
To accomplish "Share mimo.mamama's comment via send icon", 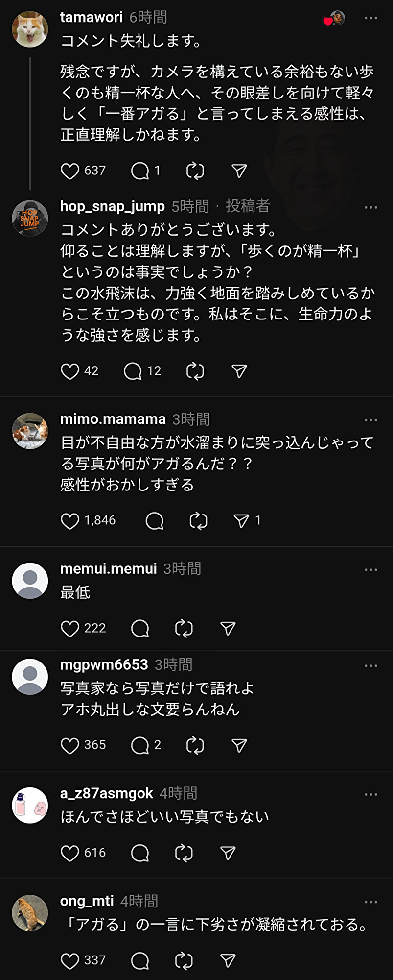I will click(241, 521).
